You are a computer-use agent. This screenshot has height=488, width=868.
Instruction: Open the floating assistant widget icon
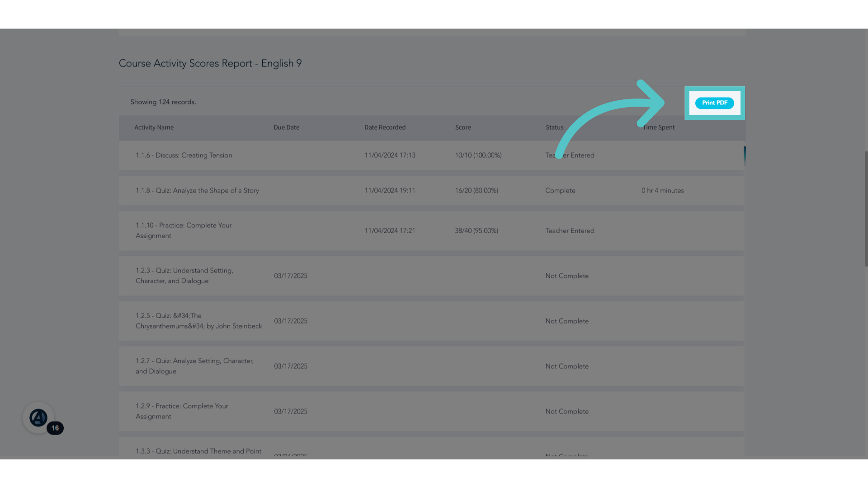tap(38, 418)
